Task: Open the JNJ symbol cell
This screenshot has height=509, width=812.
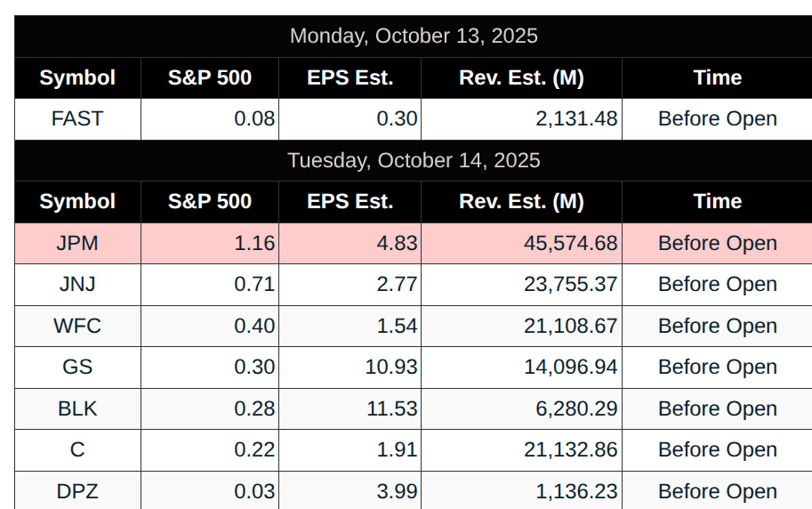Action: pyautogui.click(x=77, y=285)
